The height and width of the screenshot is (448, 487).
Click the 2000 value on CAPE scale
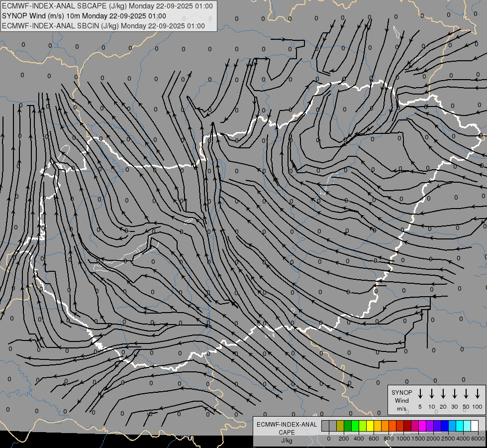433,439
